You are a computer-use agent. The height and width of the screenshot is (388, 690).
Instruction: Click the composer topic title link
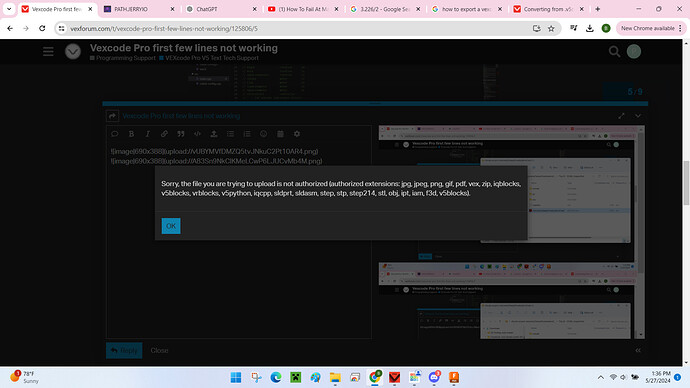pos(181,116)
